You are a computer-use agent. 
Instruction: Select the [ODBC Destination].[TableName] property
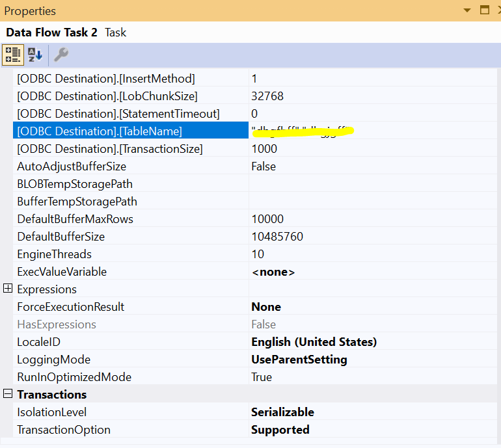tap(131, 131)
